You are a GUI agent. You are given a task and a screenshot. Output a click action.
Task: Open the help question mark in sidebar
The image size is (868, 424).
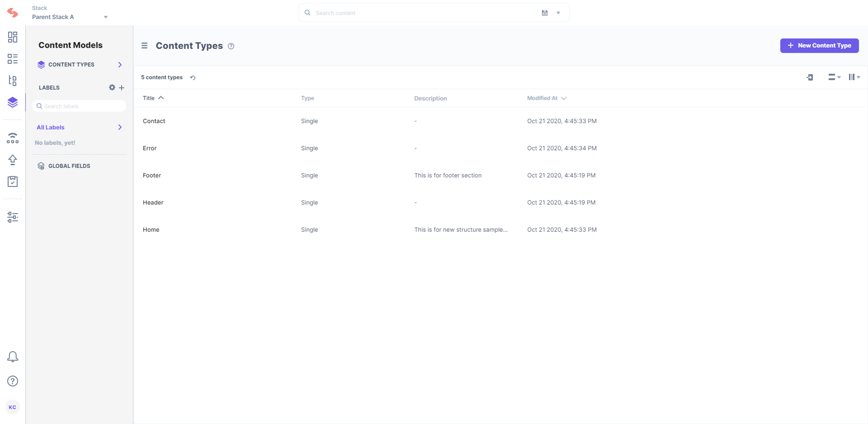(x=12, y=381)
